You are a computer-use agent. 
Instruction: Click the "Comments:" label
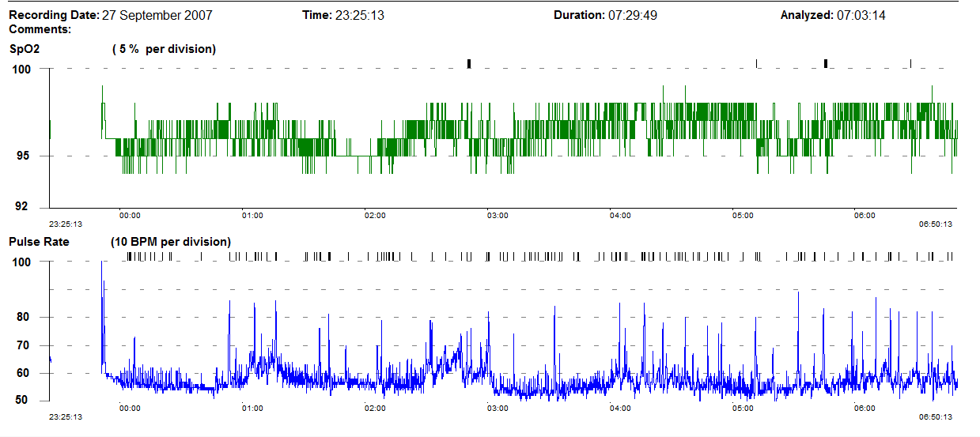[x=40, y=29]
